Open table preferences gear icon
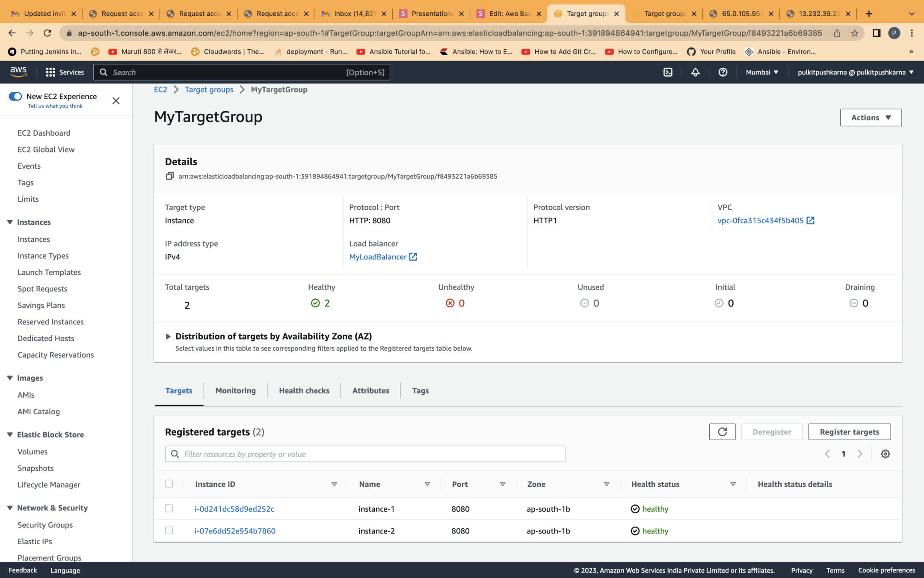Viewport: 924px width, 578px height. click(885, 454)
